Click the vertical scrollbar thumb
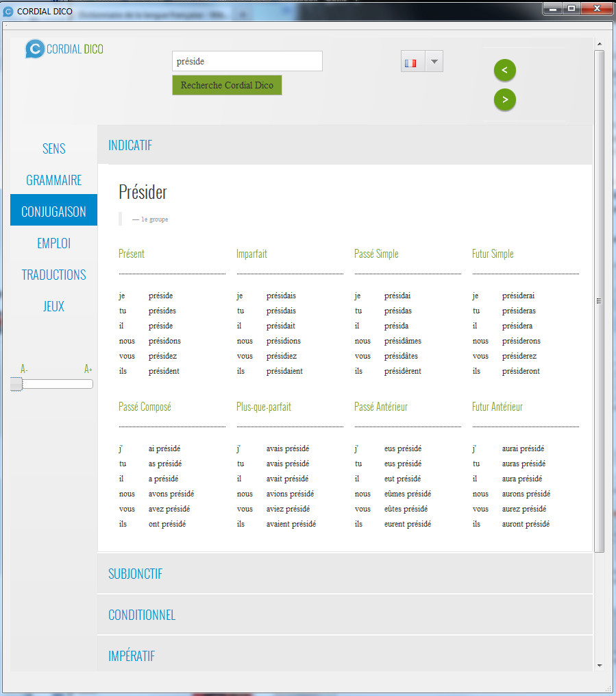The width and height of the screenshot is (616, 696). click(599, 301)
